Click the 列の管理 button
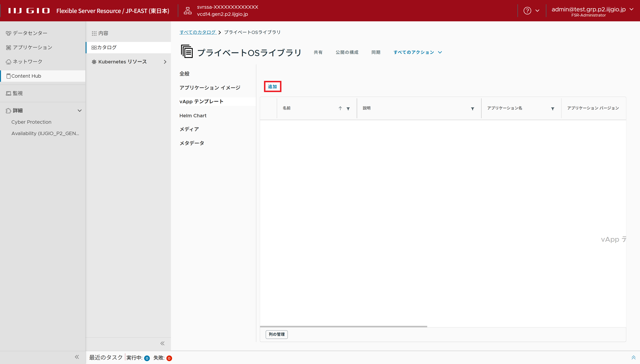This screenshot has width=640, height=364. click(276, 334)
